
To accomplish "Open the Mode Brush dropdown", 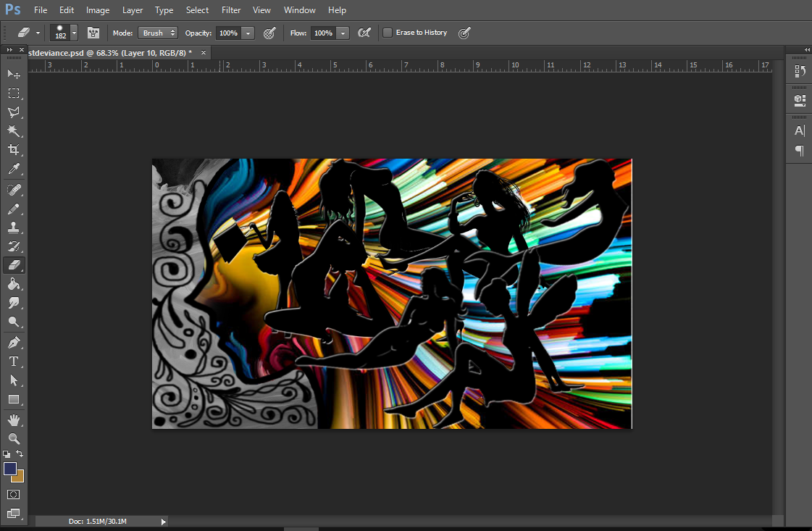I will 158,33.
